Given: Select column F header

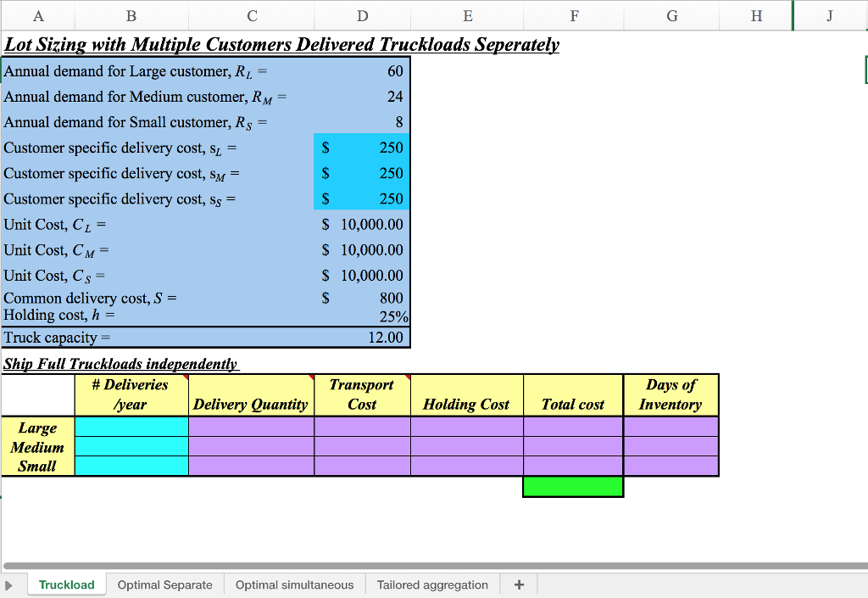Looking at the screenshot, I should tap(574, 15).
